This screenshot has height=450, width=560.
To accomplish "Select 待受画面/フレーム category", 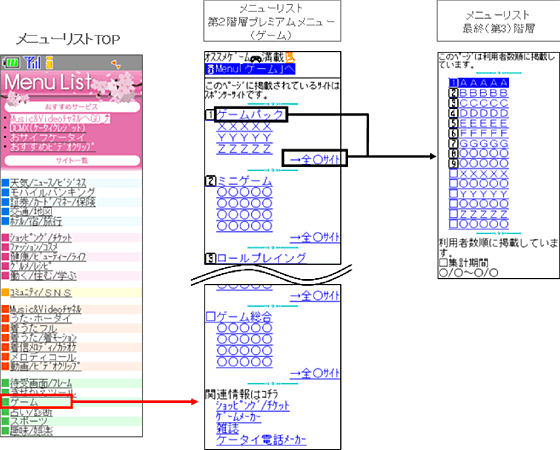I will [41, 383].
